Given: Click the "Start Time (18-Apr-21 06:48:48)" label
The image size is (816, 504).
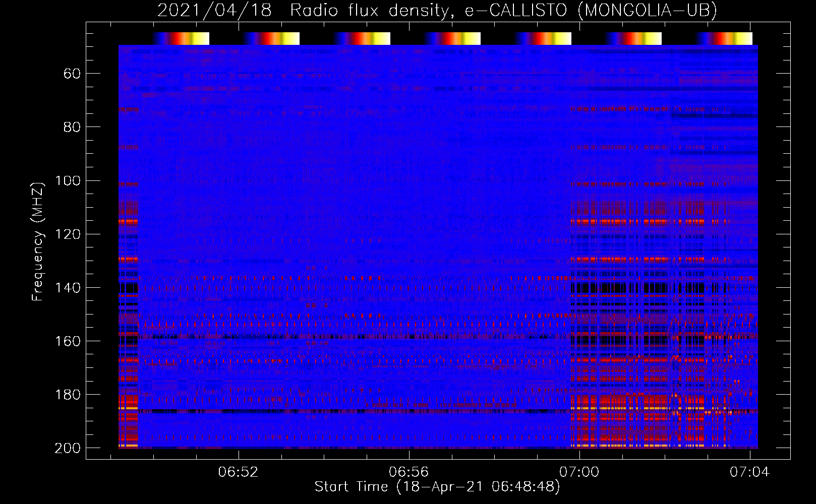Looking at the screenshot, I should 437,487.
